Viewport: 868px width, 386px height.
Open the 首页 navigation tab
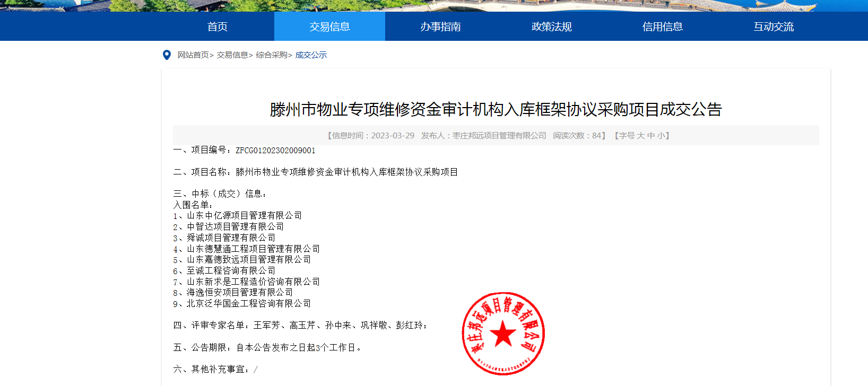[x=218, y=27]
